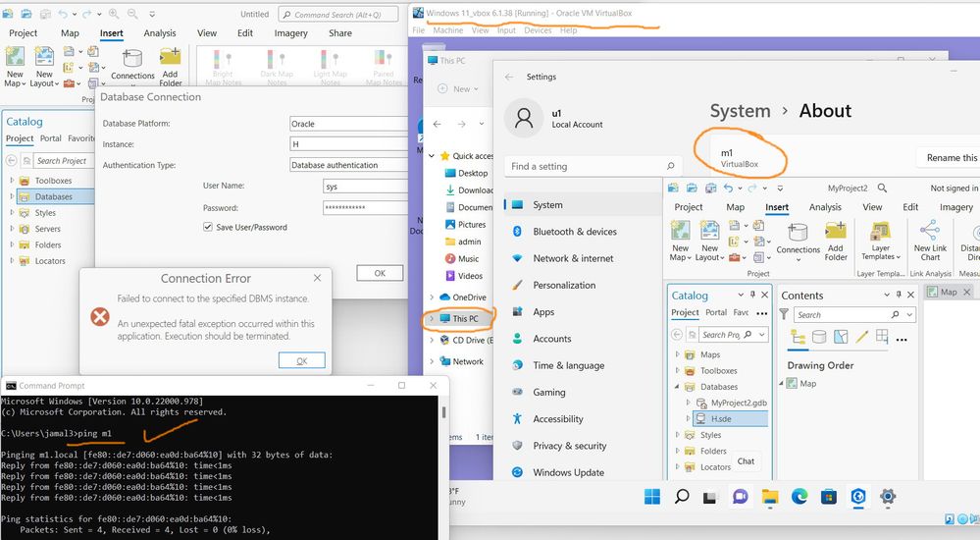Collapse Databases node in VM Catalog pane
The image size is (980, 540).
pos(677,387)
